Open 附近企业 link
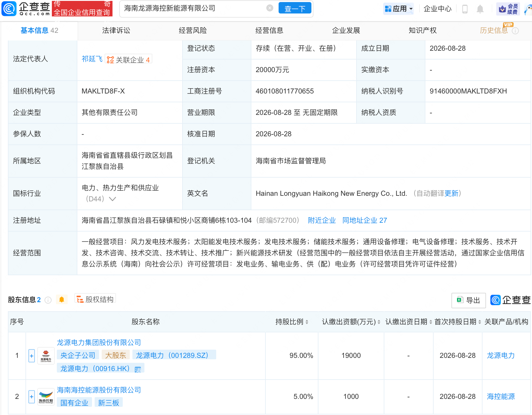Screen dimensions: 532x415 click(x=322, y=220)
